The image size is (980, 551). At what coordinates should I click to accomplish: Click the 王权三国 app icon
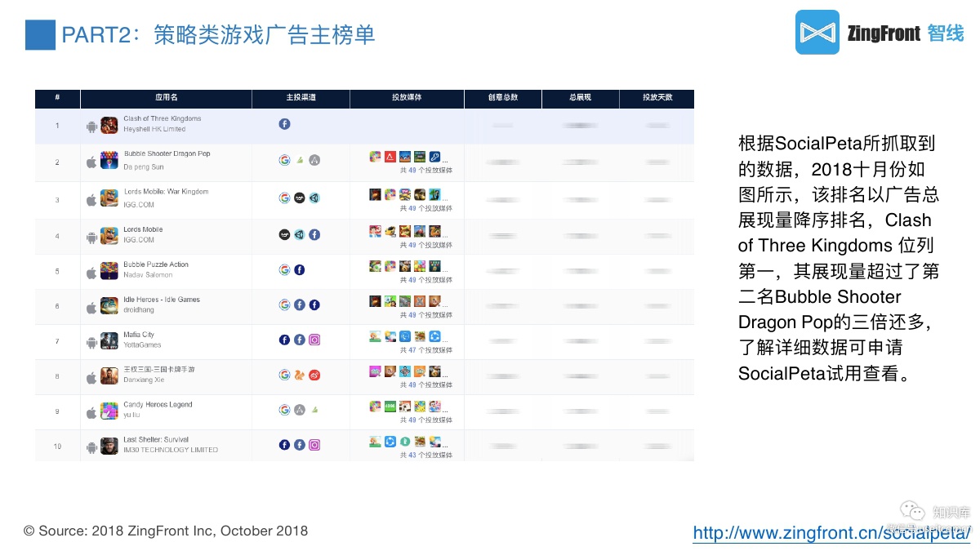click(109, 376)
